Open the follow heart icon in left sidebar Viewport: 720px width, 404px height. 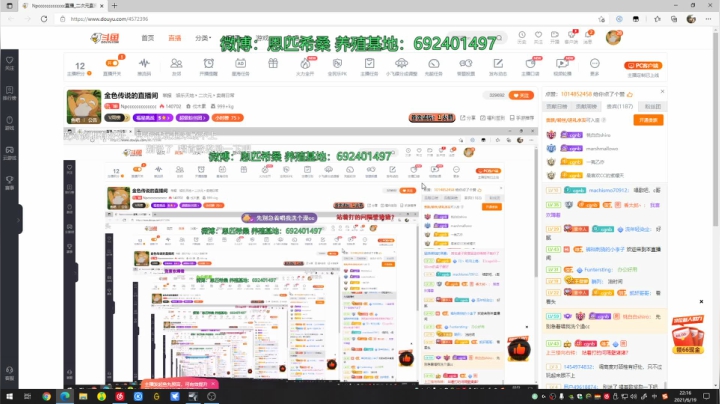pos(10,63)
